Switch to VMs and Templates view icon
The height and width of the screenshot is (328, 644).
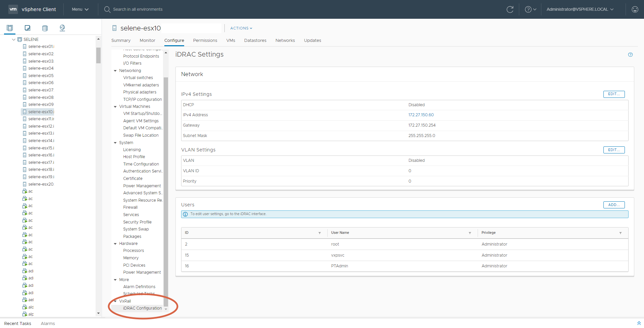pyautogui.click(x=28, y=28)
